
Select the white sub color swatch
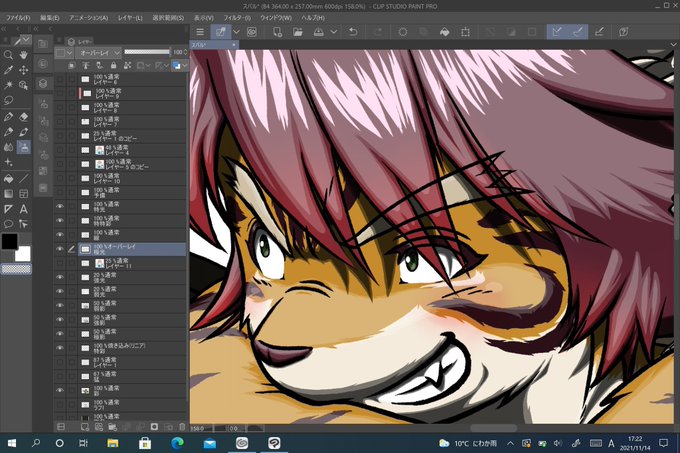tap(23, 254)
